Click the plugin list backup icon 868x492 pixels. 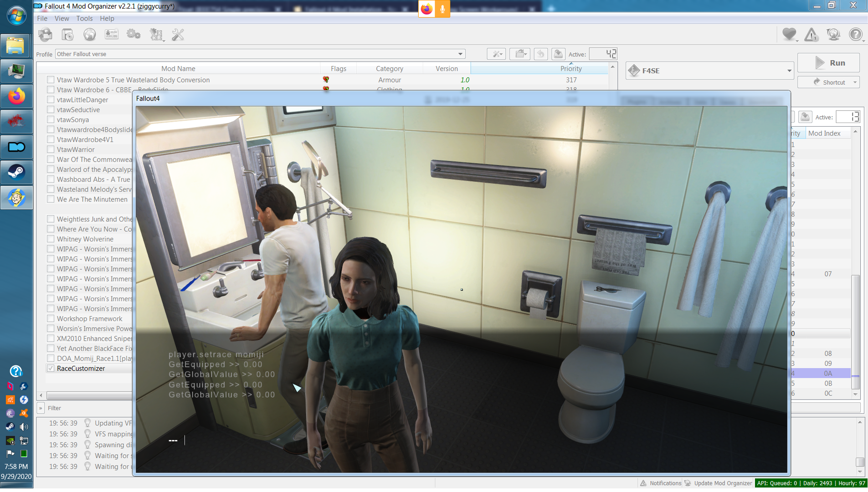(x=805, y=117)
